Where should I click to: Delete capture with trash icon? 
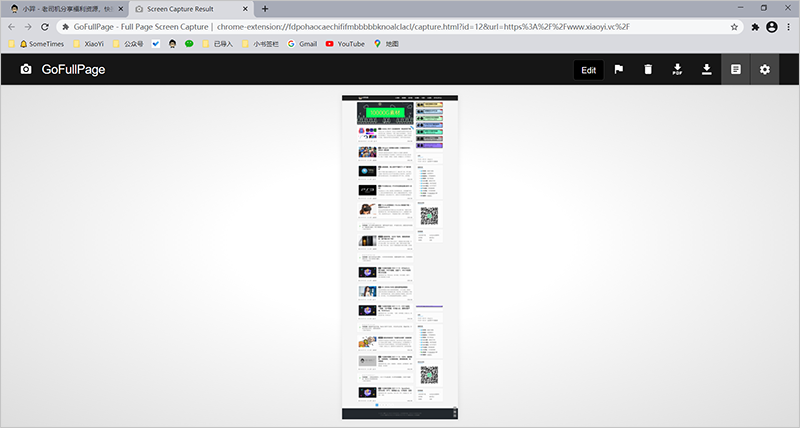pos(648,69)
